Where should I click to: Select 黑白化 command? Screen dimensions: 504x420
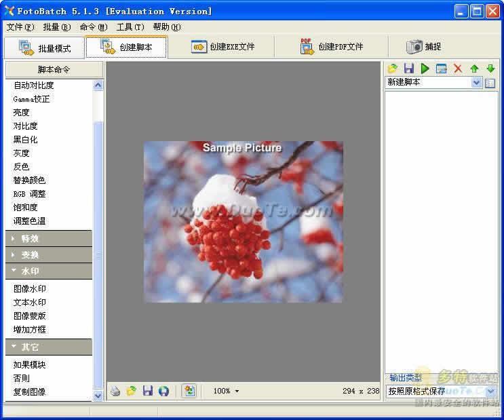tap(25, 140)
